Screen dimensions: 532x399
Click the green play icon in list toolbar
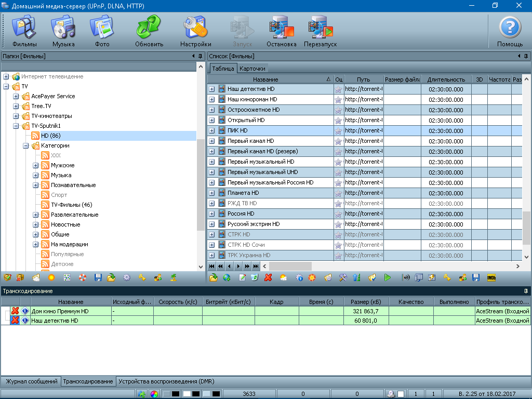coord(387,278)
